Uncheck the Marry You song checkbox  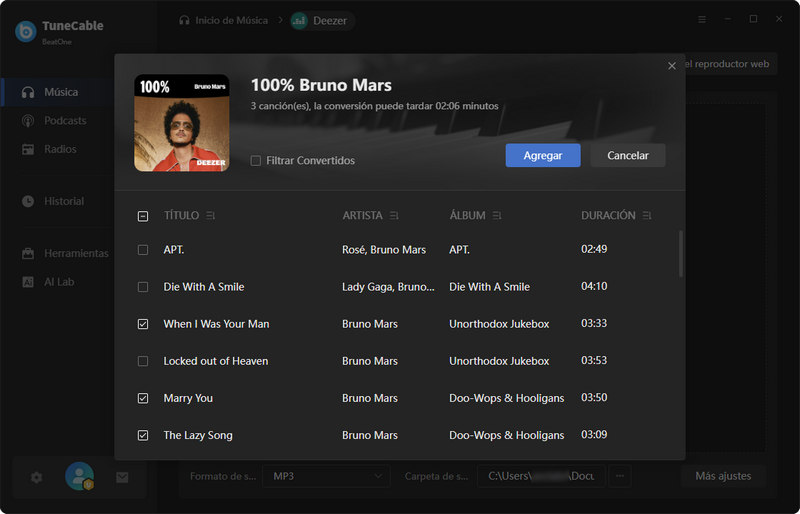pyautogui.click(x=143, y=398)
